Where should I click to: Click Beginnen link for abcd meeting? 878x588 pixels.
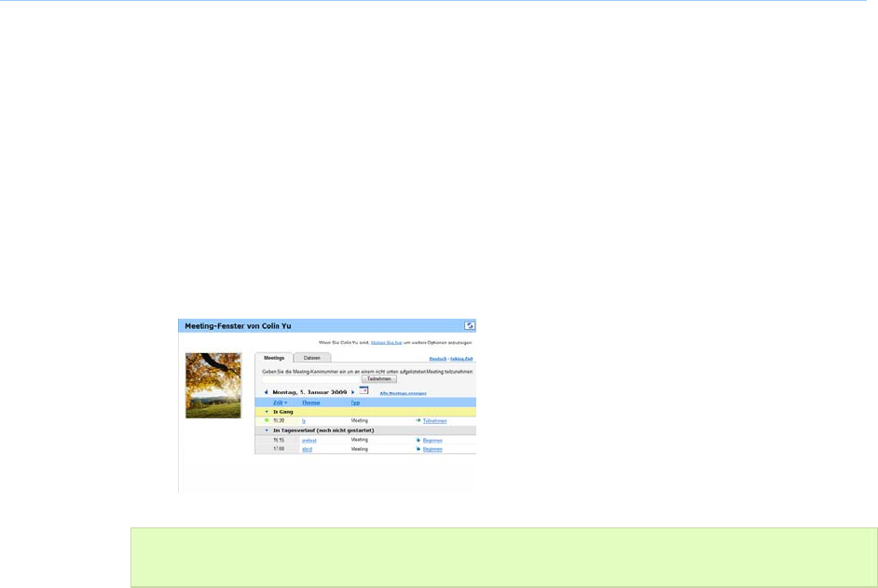[x=432, y=449]
